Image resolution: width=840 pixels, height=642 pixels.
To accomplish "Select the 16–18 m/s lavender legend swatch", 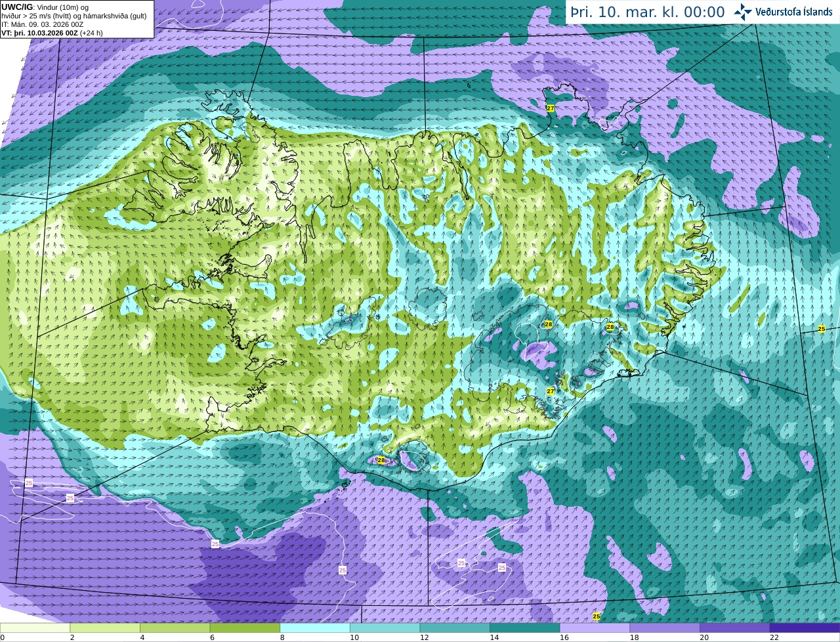I will coord(595,628).
